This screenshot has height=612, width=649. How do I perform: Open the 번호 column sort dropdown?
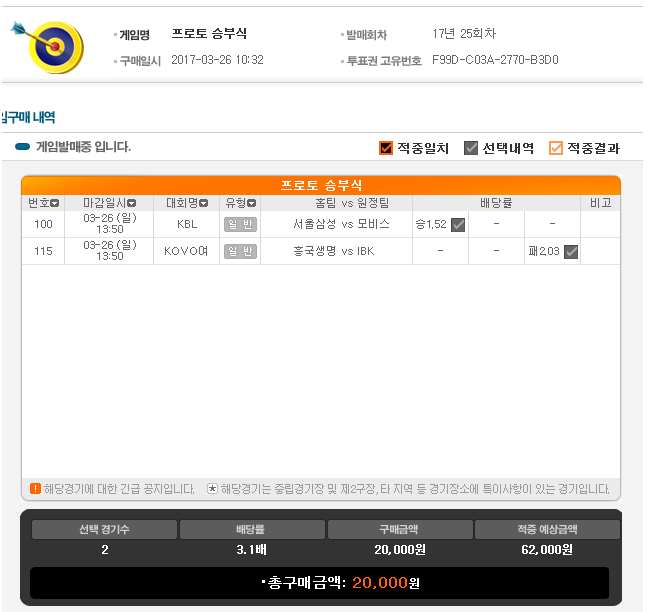(54, 203)
